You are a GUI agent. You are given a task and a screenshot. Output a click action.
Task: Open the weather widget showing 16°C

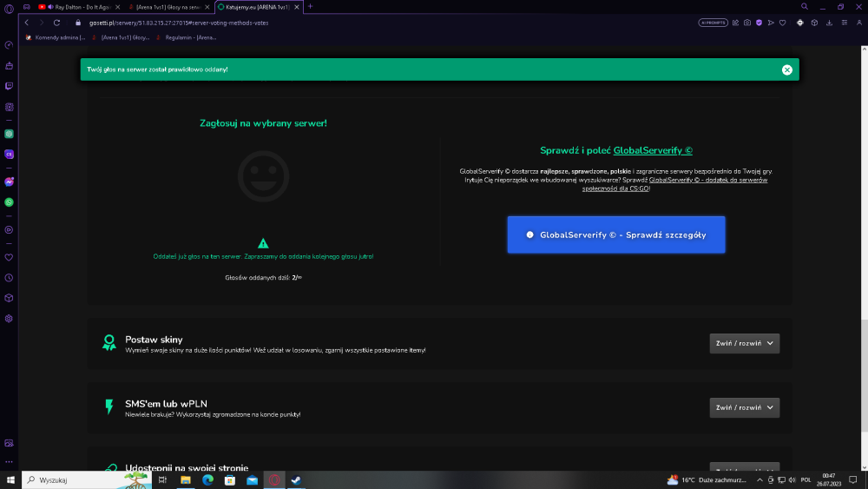point(707,479)
